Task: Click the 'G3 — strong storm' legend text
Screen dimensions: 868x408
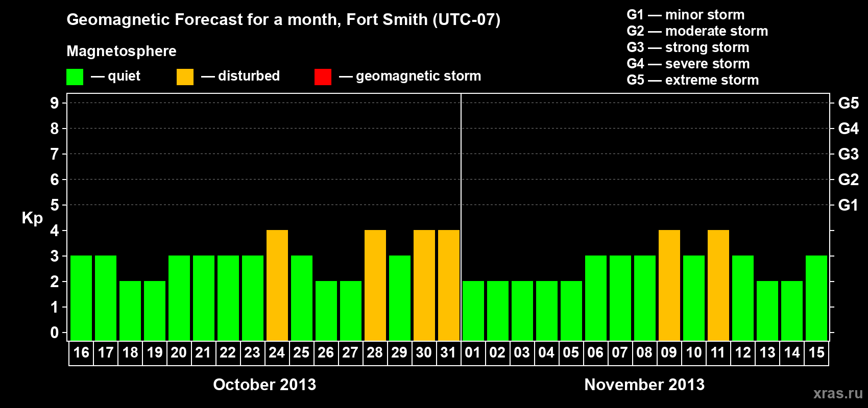Action: (688, 47)
